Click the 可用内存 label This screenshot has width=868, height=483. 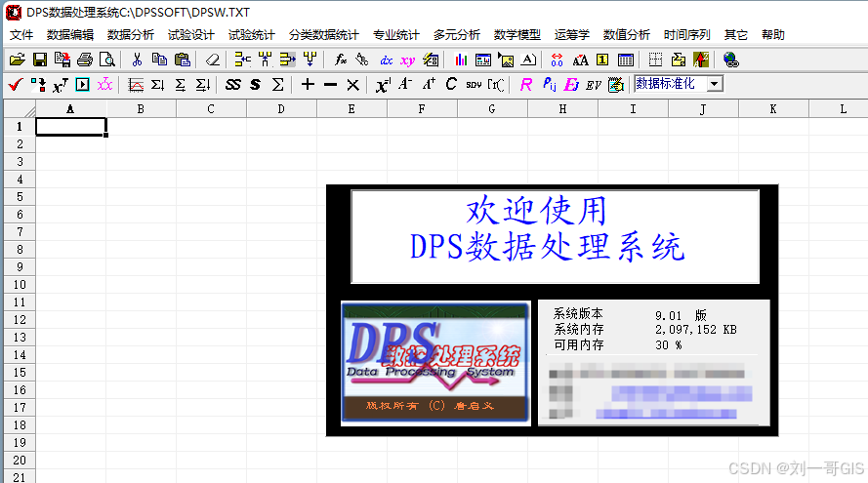(x=578, y=344)
